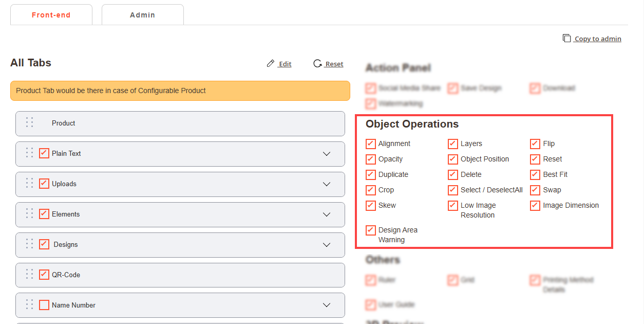Viewport: 644px width, 324px height.
Task: Click drag handle on Elements row
Action: pos(30,214)
